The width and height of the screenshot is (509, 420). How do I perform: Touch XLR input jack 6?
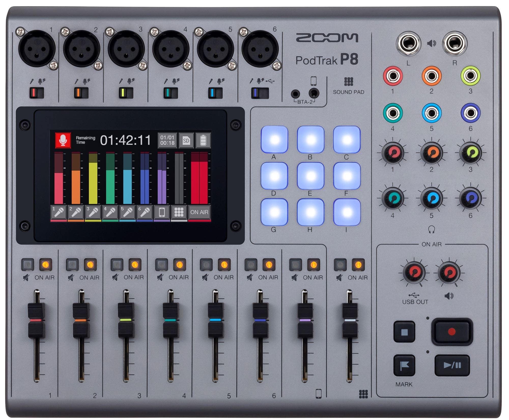(x=260, y=48)
